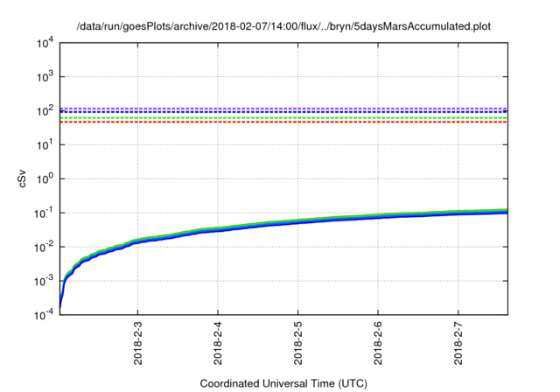The image size is (560, 392).
Task: Click the y-axis label 10^1
Action: tap(45, 144)
